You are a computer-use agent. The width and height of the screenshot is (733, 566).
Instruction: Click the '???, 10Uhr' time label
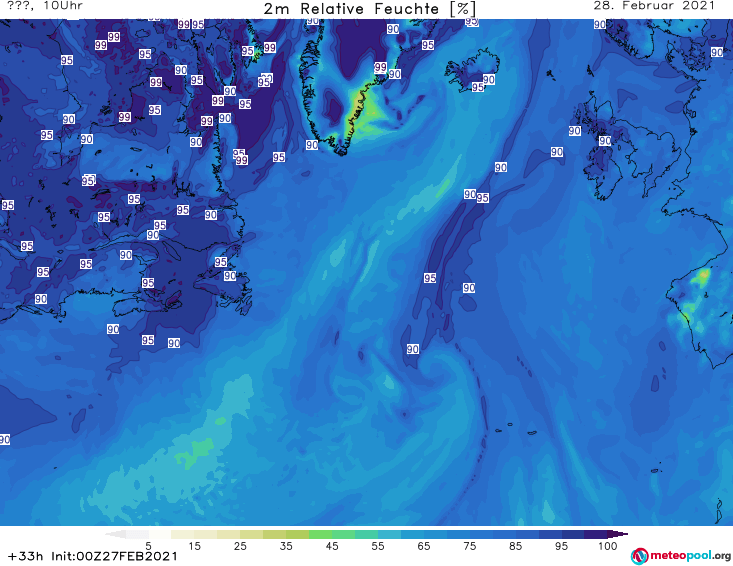click(x=45, y=6)
